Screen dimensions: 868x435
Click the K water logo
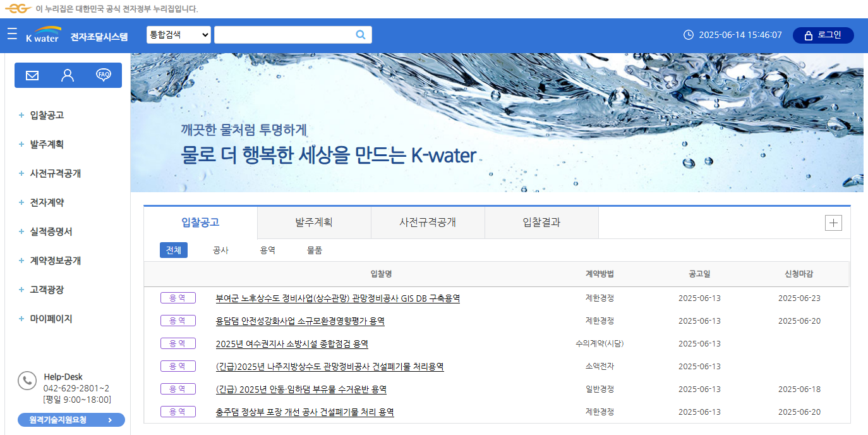[43, 34]
